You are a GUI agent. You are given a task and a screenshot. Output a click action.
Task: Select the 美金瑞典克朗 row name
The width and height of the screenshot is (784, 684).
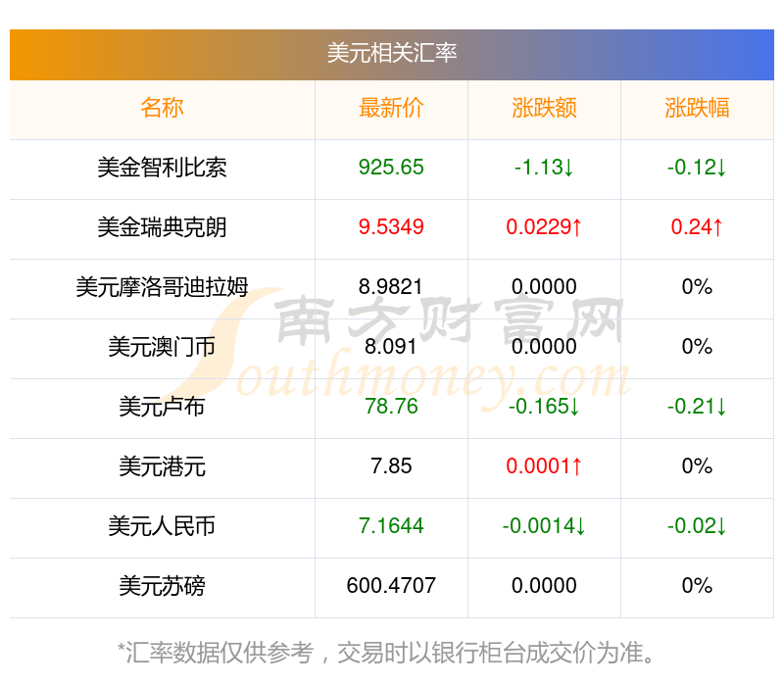point(162,227)
